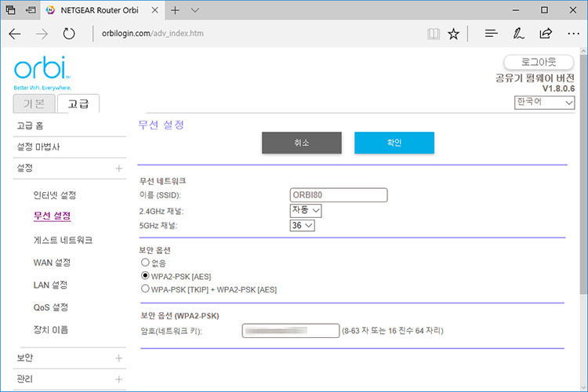Click the network key password field

291,331
